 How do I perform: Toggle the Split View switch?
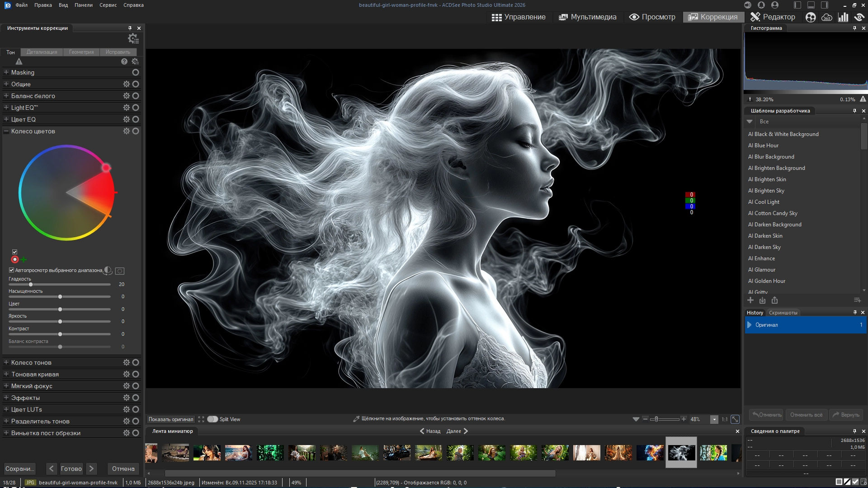tap(212, 419)
